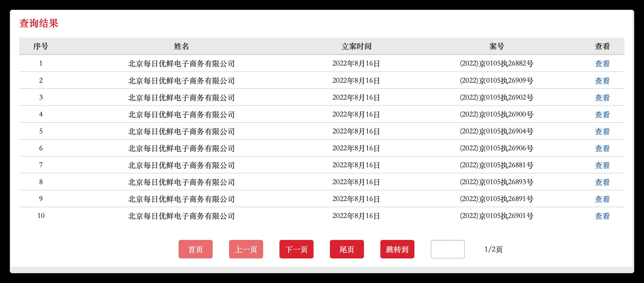Go to first page with 首页 button
The width and height of the screenshot is (644, 283).
(x=195, y=249)
